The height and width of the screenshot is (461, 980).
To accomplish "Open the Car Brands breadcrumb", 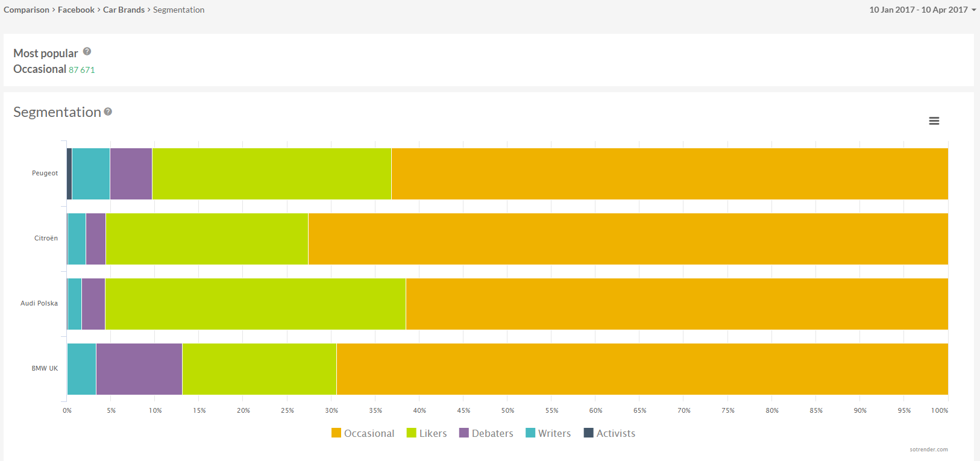I will tap(124, 10).
